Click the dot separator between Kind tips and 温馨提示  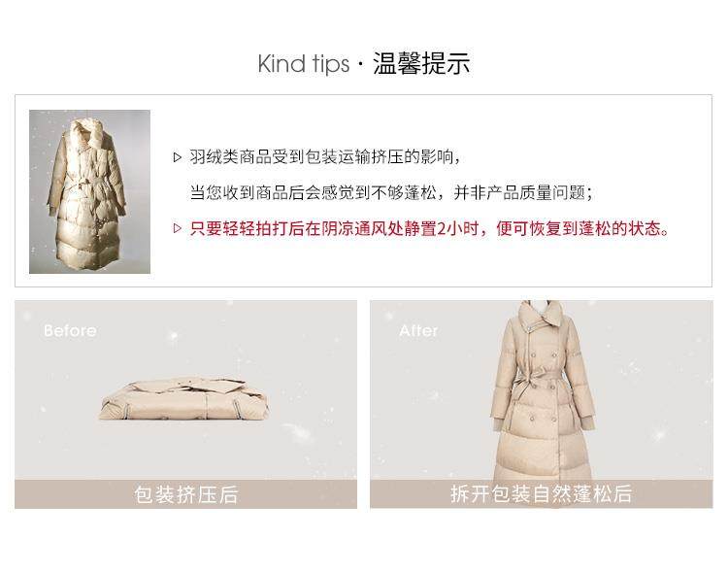361,64
